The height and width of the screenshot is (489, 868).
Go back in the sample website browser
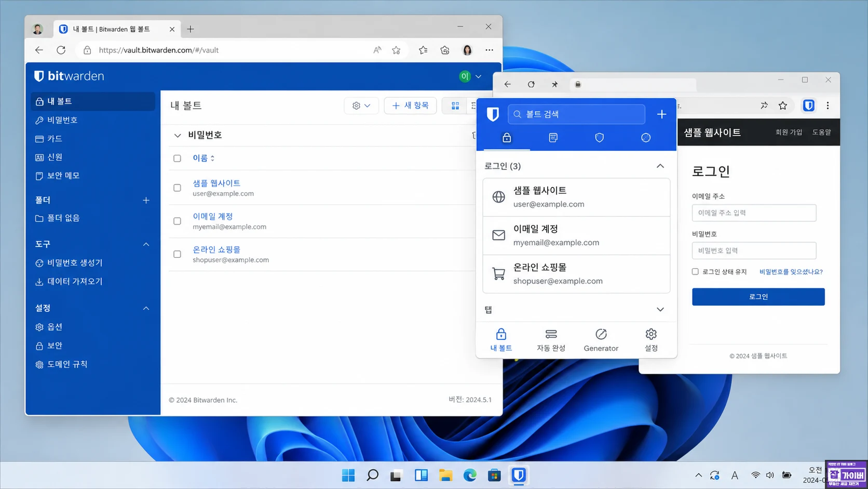(x=507, y=84)
